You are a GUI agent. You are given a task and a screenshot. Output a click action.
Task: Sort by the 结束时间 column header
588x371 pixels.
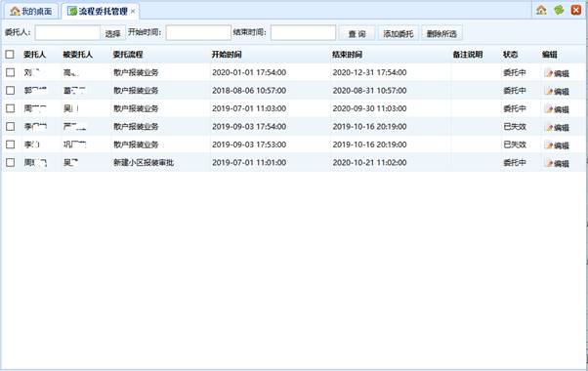tap(347, 55)
